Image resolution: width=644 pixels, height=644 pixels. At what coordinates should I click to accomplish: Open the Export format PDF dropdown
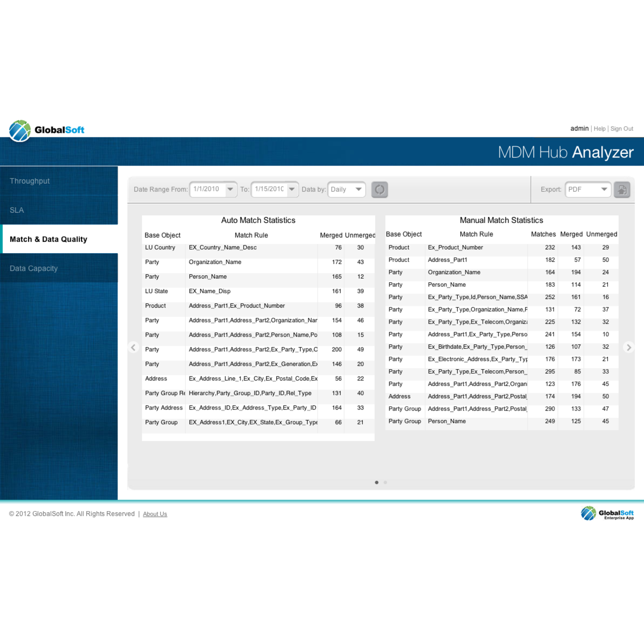click(604, 189)
